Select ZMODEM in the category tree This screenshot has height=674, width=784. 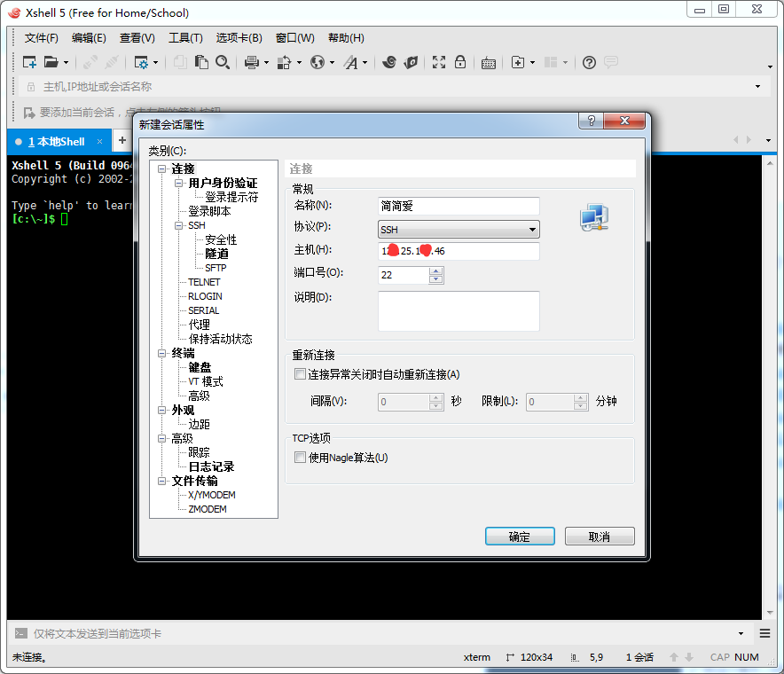pyautogui.click(x=208, y=509)
